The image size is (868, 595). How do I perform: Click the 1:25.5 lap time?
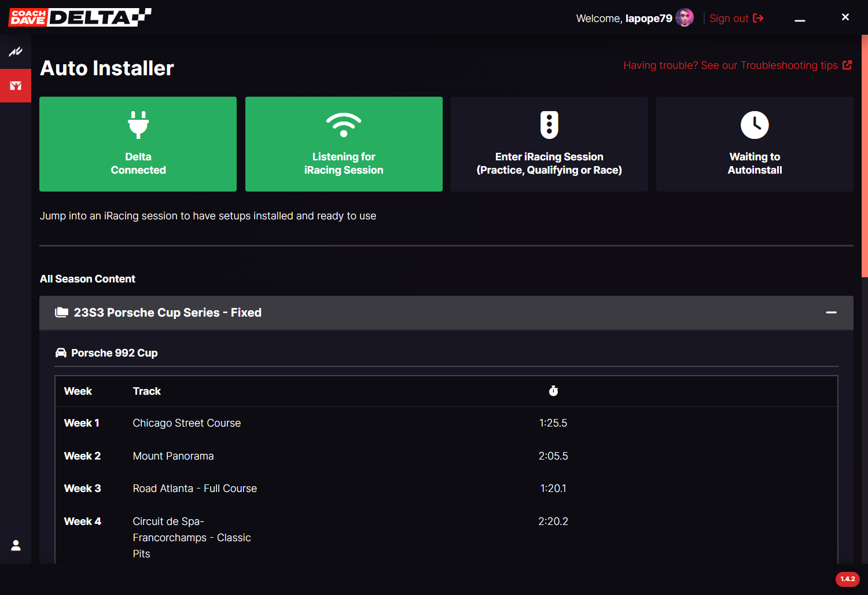point(553,423)
